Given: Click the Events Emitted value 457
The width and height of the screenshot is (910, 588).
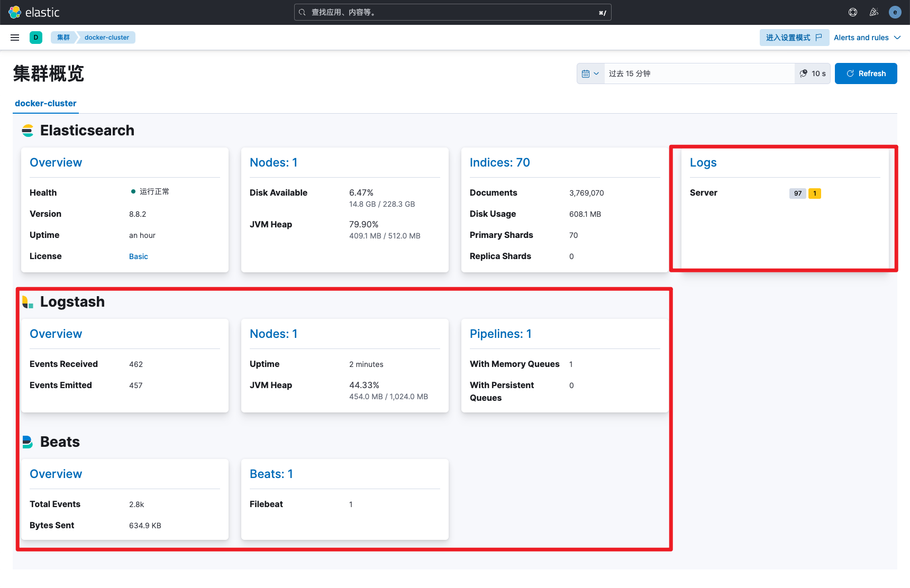Looking at the screenshot, I should 136,385.
